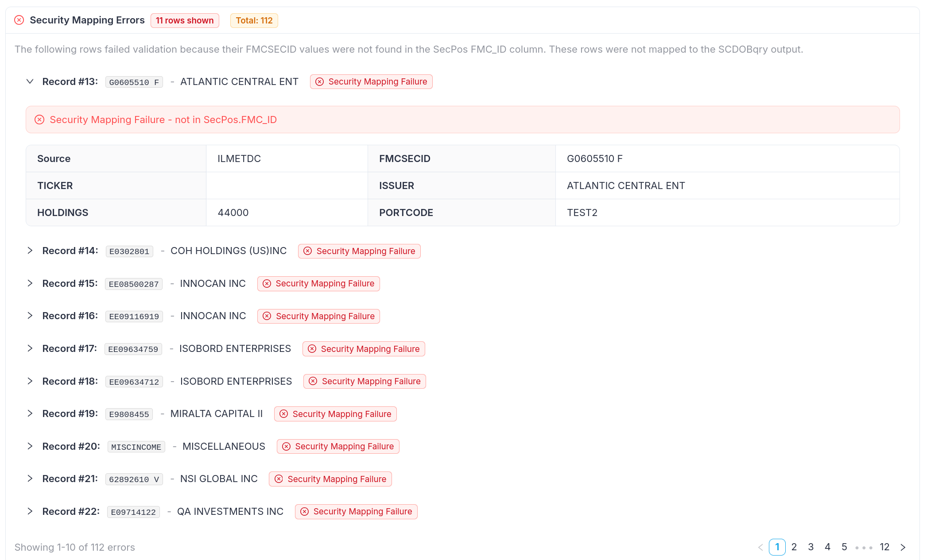927x560 pixels.
Task: Expand Record #14 COH HOLDINGS chevron
Action: [x=30, y=251]
